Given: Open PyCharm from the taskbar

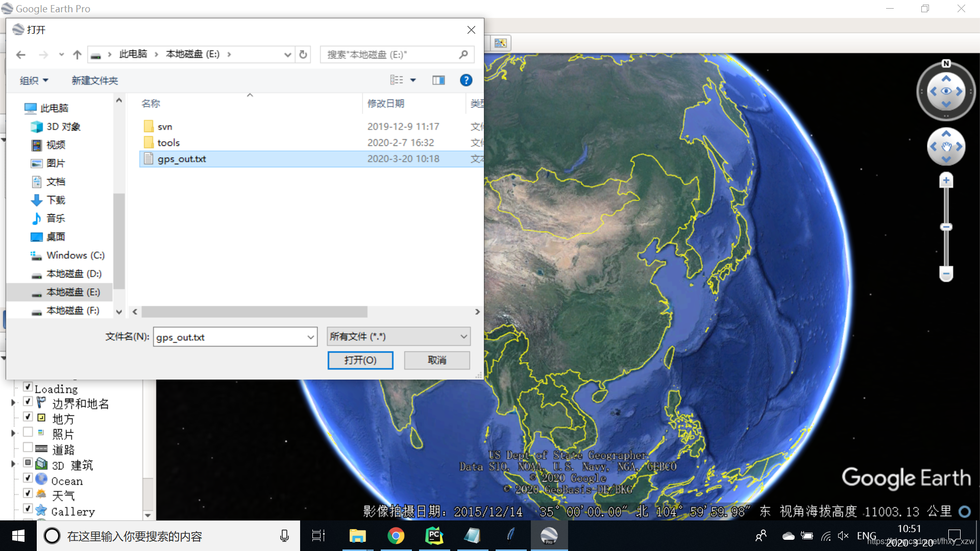Looking at the screenshot, I should tap(434, 536).
